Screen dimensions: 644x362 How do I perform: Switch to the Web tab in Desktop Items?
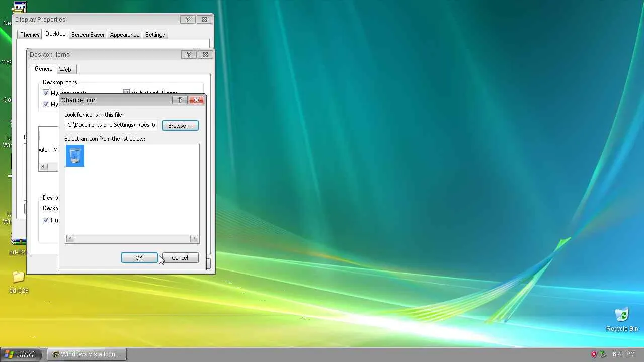65,70
